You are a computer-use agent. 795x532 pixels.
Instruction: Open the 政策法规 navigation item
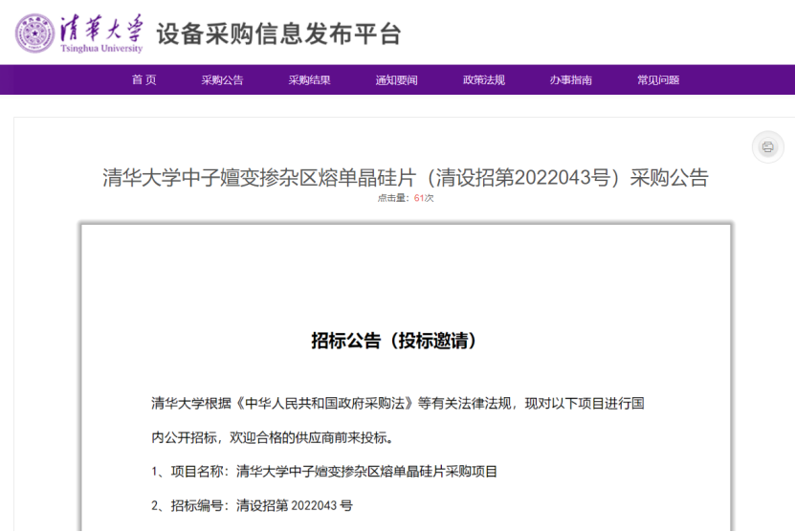484,79
